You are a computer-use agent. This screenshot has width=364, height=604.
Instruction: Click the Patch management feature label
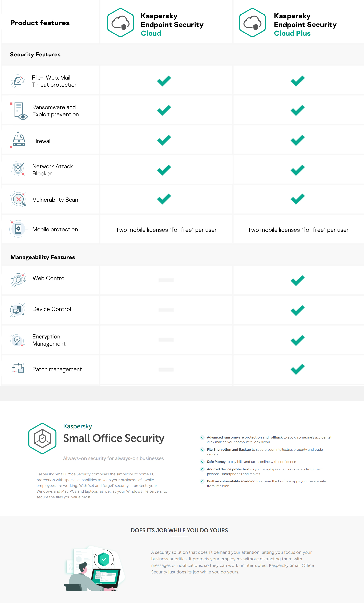click(x=57, y=369)
